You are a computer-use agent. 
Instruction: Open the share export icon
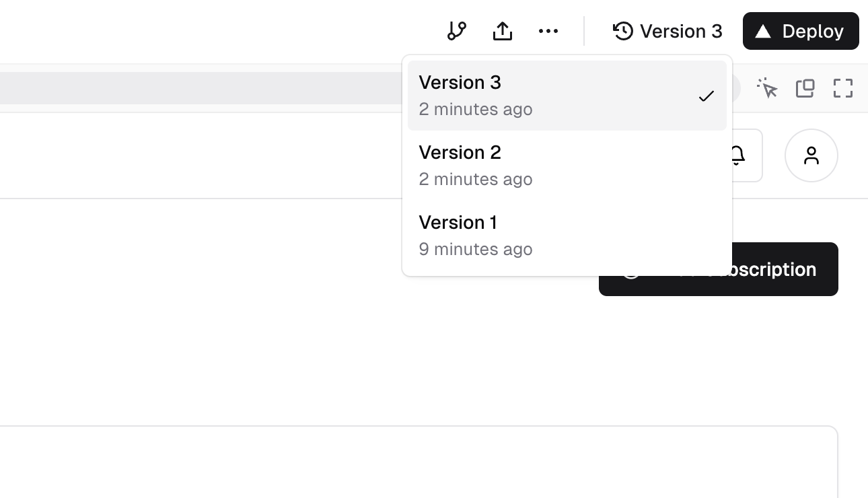tap(503, 31)
